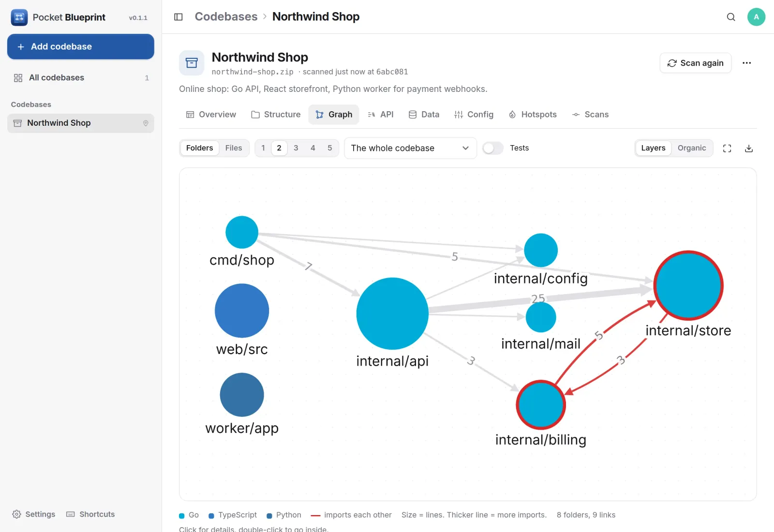Switch graph to Folders view
This screenshot has height=532, width=774.
pyautogui.click(x=200, y=148)
